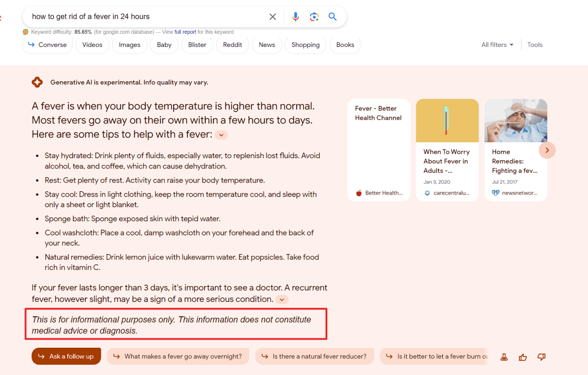Click the Better Health apple favicon

359,193
